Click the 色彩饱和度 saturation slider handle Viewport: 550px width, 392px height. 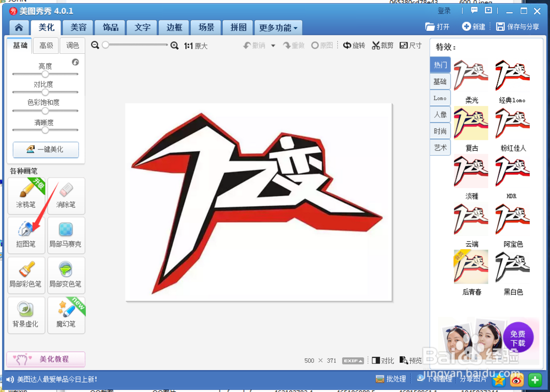coord(45,111)
